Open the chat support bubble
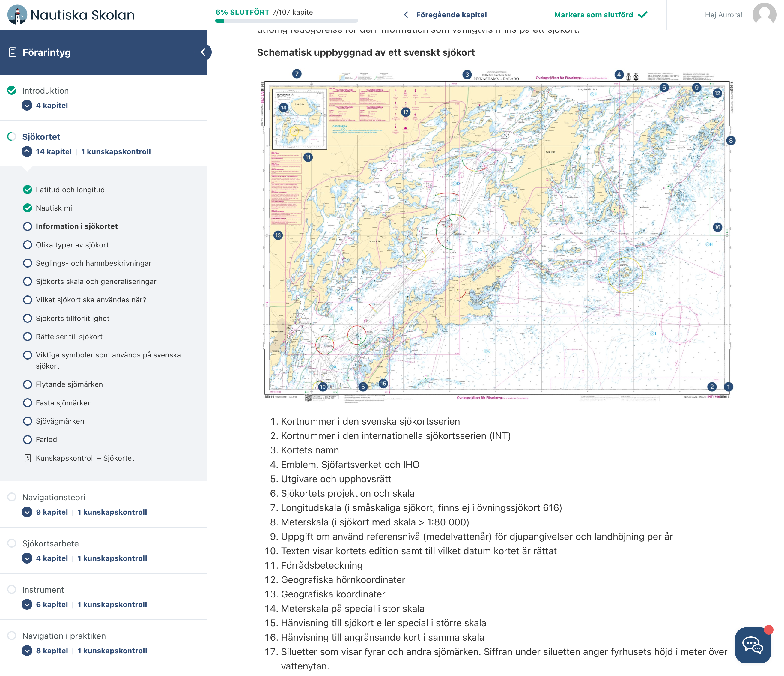The image size is (784, 676). point(753,645)
